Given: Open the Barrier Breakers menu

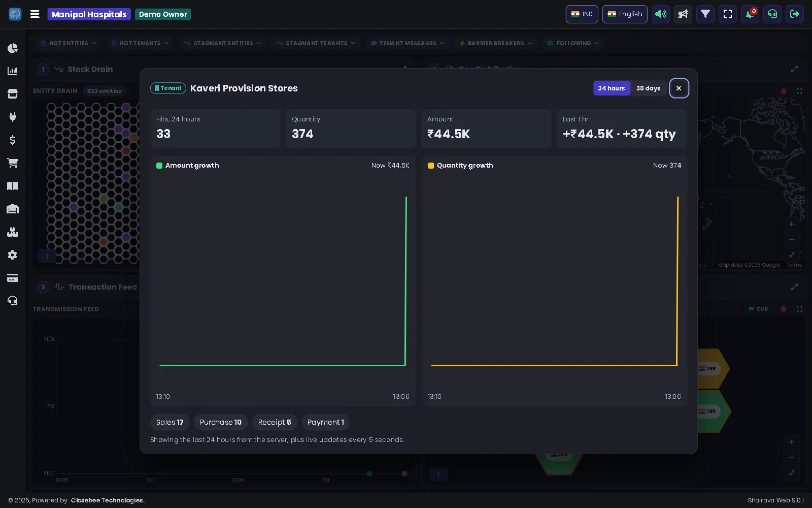Looking at the screenshot, I should pyautogui.click(x=496, y=43).
